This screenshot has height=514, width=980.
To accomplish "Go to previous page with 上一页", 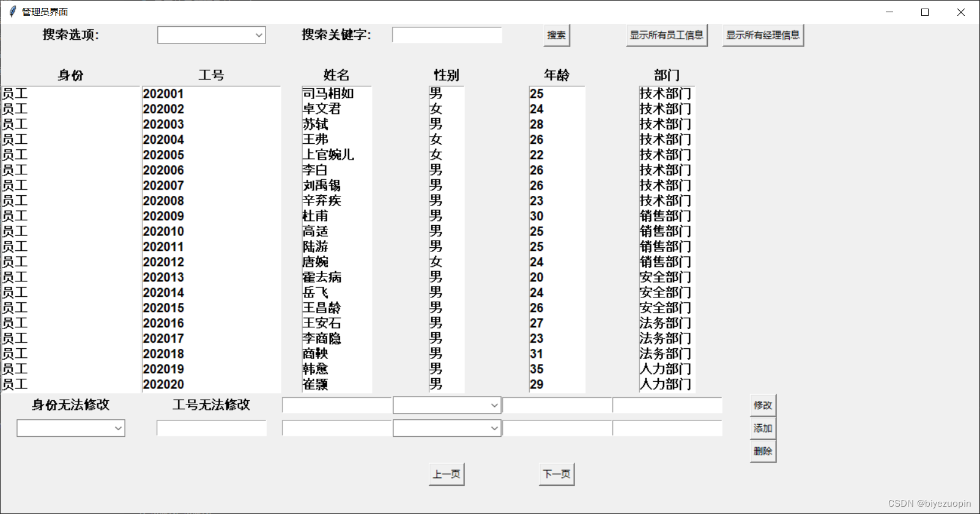I will point(447,474).
